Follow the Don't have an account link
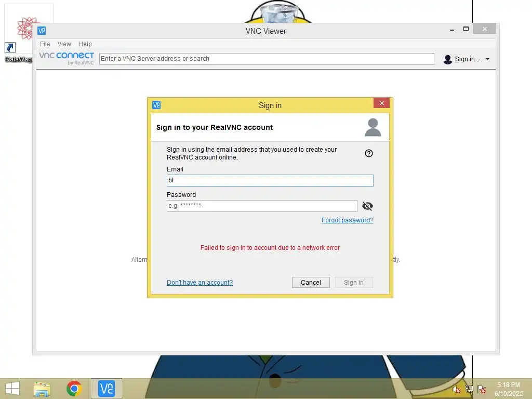 (x=199, y=283)
